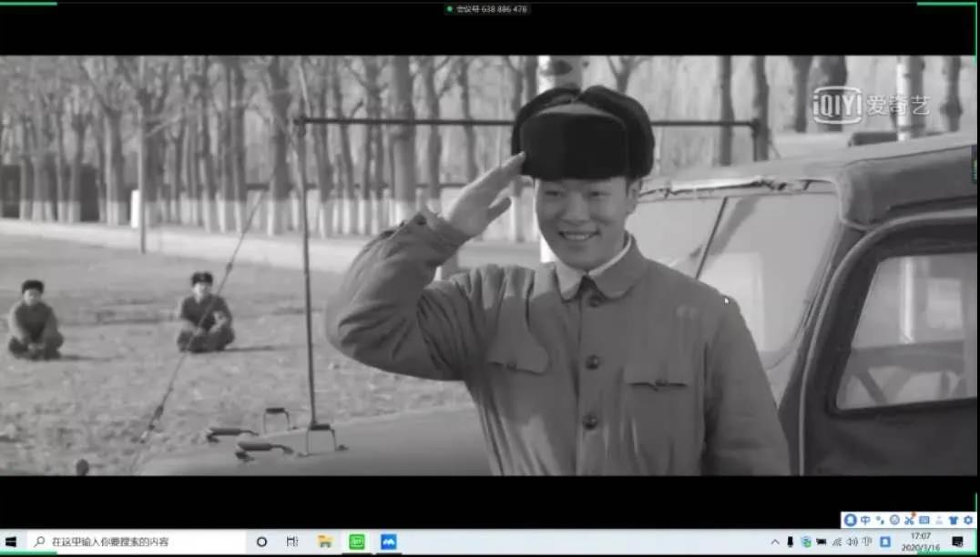Screen dimensions: 980x557
Task: Open the volume speaker tray icon
Action: (x=852, y=542)
